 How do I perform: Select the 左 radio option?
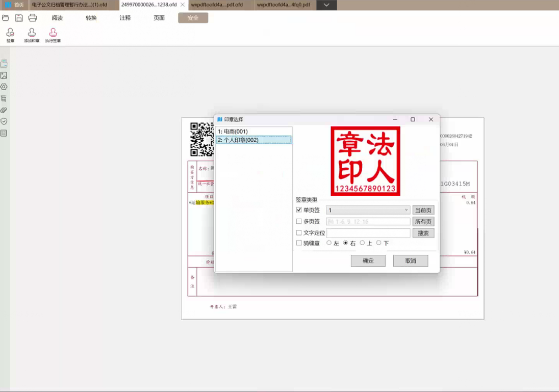click(329, 243)
